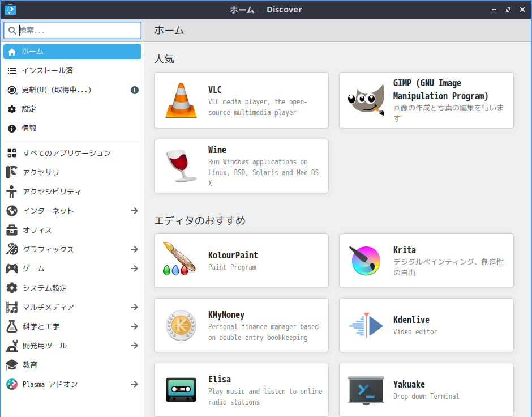
Task: Click the アクセサリ category icon
Action: coord(11,172)
